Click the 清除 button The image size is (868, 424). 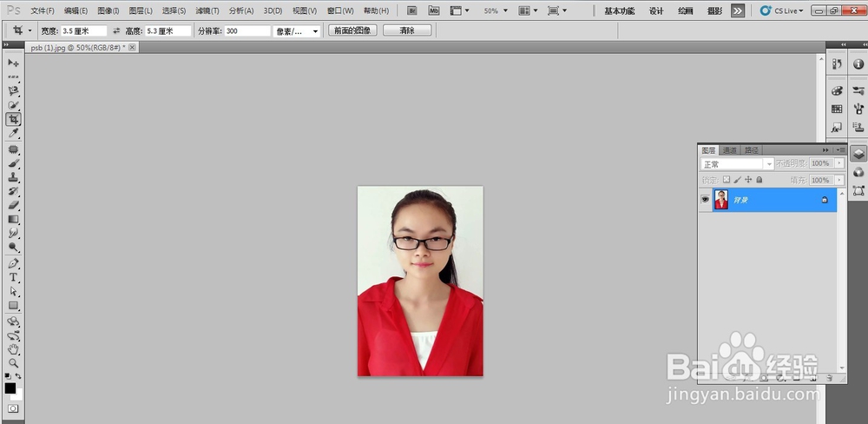[x=407, y=30]
